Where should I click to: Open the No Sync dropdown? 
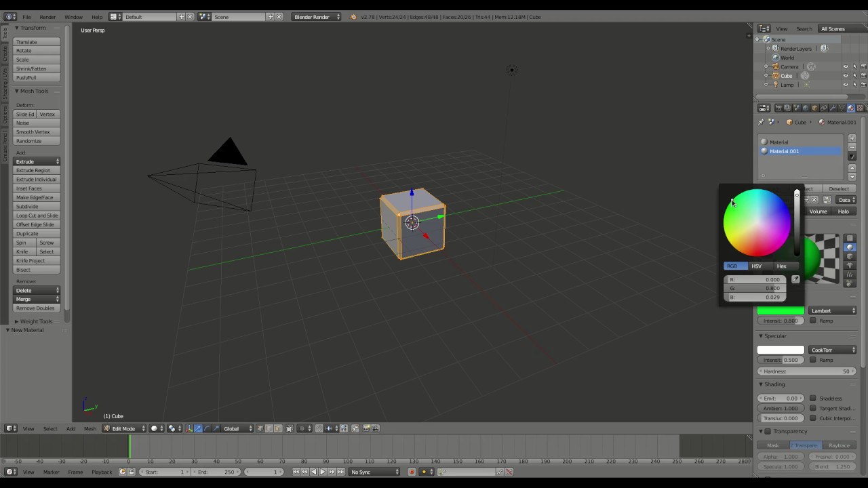point(374,472)
